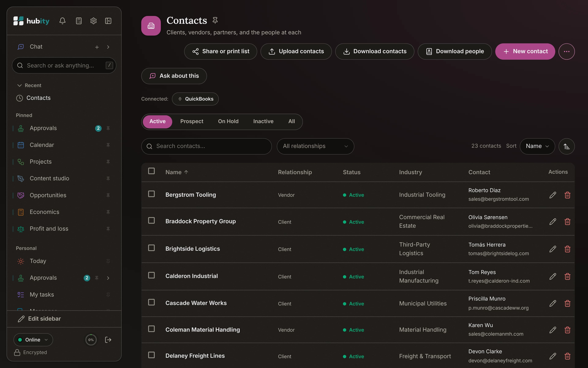The width and height of the screenshot is (588, 368).
Task: Open the Online status dropdown
Action: click(33, 340)
